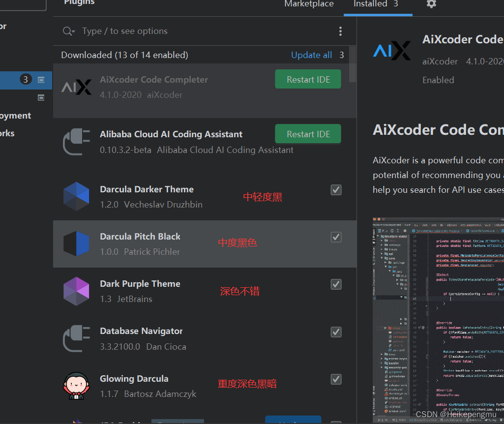Open the plugins settings gear menu
This screenshot has width=504, height=424.
pyautogui.click(x=431, y=4)
